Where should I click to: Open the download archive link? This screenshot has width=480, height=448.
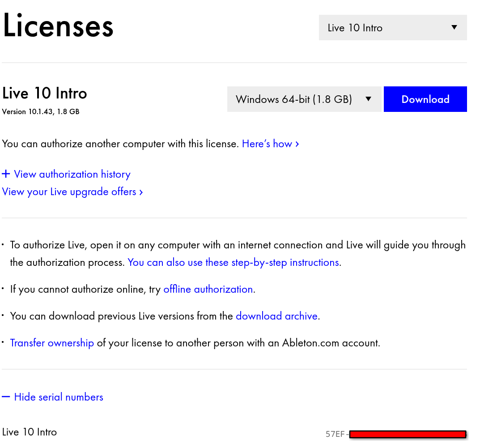coord(276,316)
